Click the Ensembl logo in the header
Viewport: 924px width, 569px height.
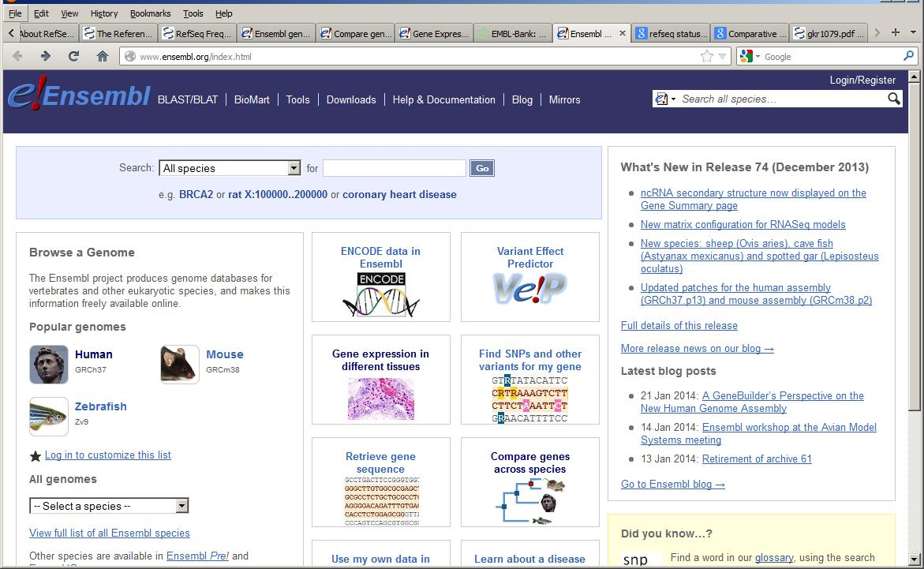tap(79, 94)
